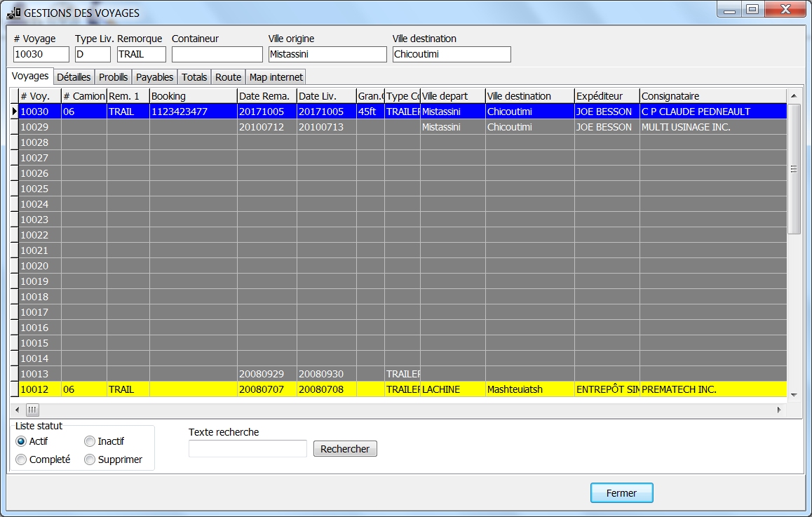812x517 pixels.
Task: Click the Fermer button
Action: (x=621, y=493)
